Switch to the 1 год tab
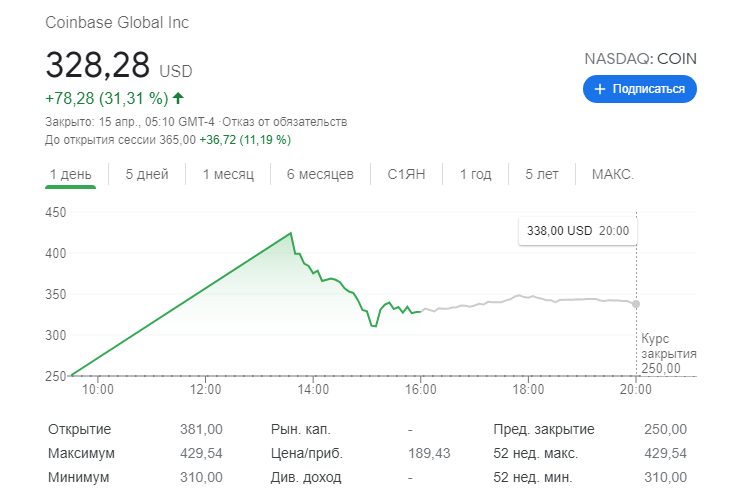The height and width of the screenshot is (499, 740). click(475, 174)
